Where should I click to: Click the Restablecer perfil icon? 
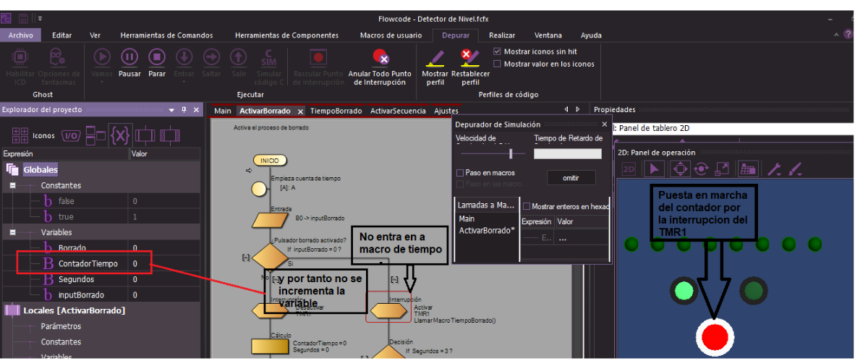coord(470,57)
